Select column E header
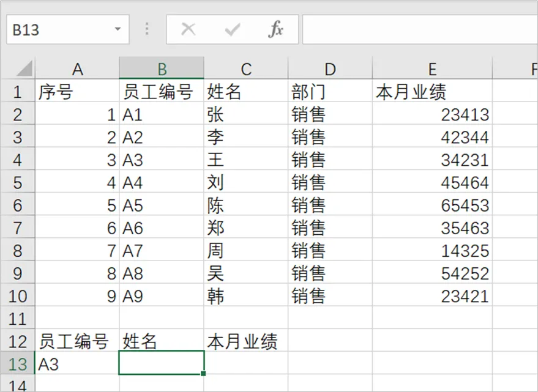 [432, 68]
